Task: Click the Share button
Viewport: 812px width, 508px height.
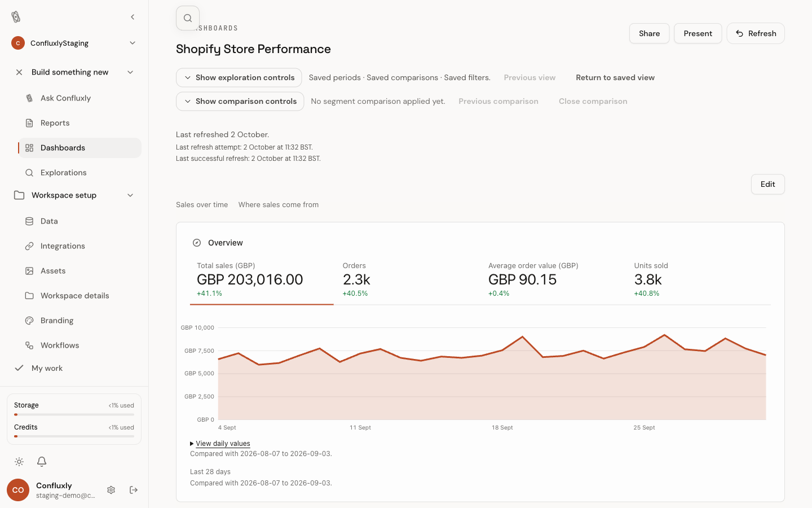Action: click(649, 33)
